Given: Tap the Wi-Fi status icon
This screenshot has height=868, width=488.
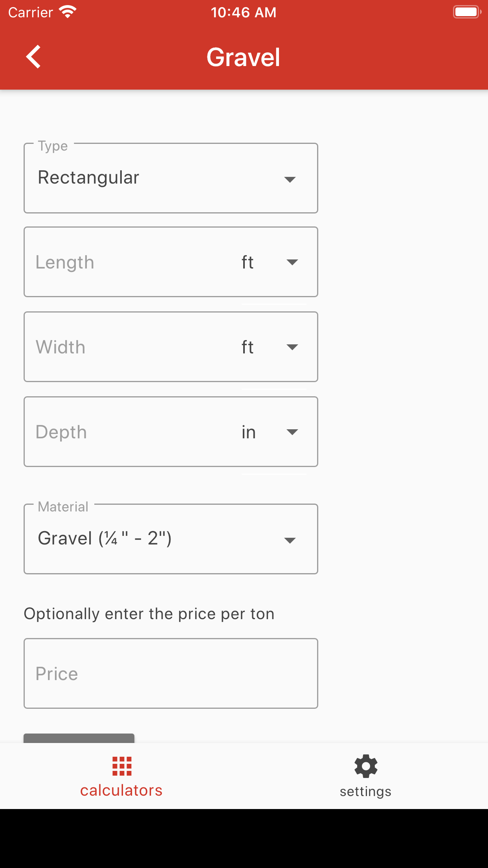Looking at the screenshot, I should 68,12.
